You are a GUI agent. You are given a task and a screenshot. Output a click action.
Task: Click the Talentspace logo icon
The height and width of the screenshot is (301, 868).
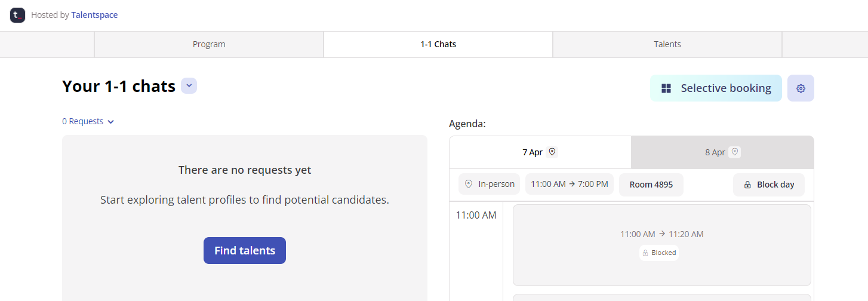(x=17, y=15)
